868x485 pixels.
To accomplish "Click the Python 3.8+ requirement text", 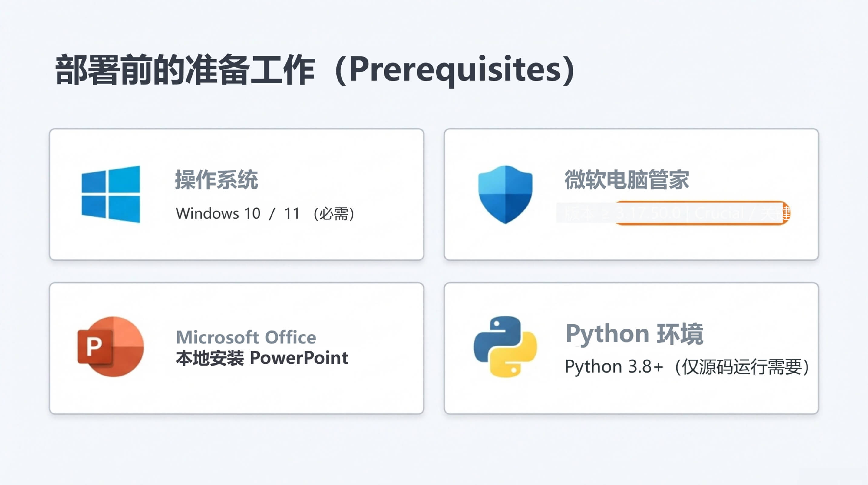I will point(687,366).
